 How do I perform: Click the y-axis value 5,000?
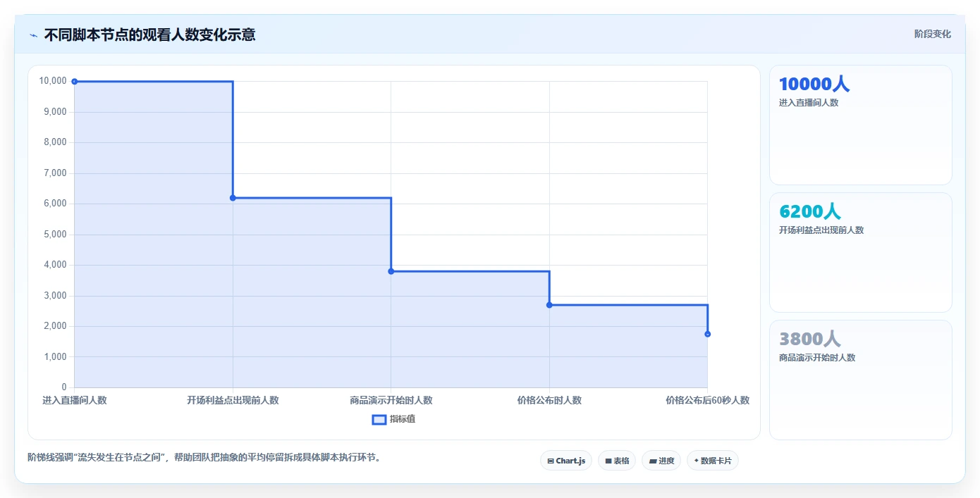click(55, 235)
